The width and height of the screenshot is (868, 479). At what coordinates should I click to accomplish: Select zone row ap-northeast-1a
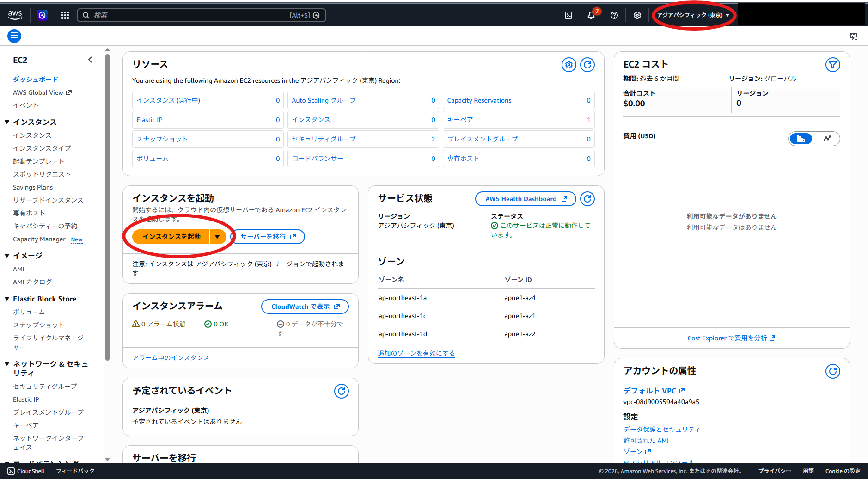(x=486, y=298)
